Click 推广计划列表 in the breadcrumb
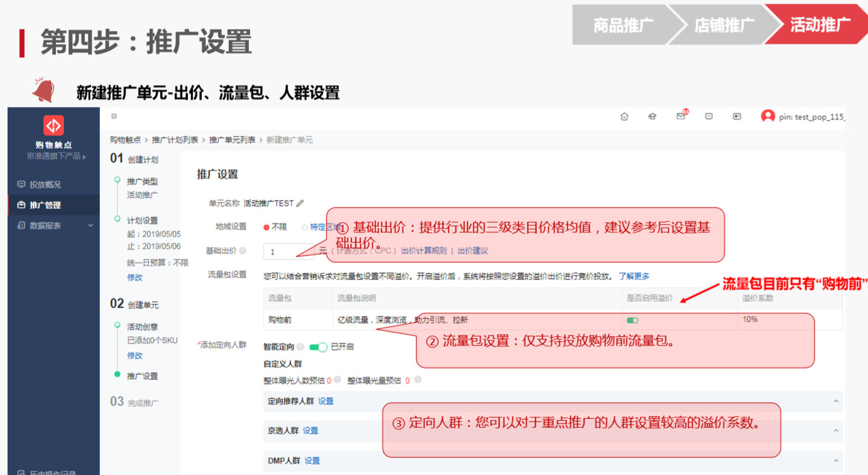The height and width of the screenshot is (475, 868). point(175,140)
